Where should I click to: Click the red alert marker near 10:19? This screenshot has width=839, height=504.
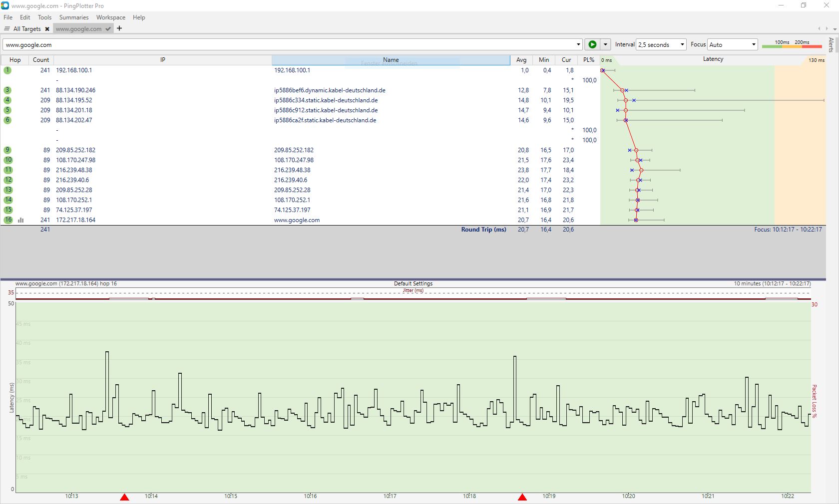[522, 497]
